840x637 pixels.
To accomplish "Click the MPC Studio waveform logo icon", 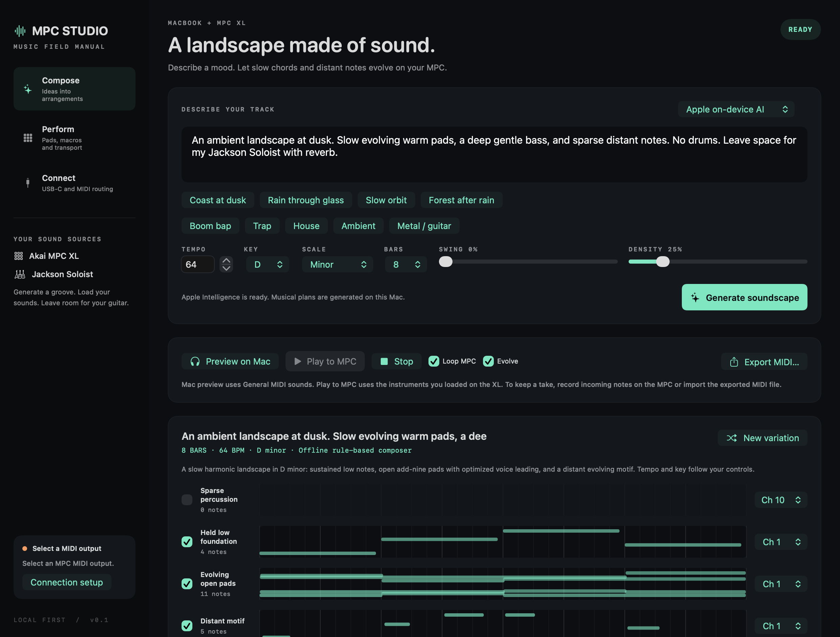I will 20,31.
